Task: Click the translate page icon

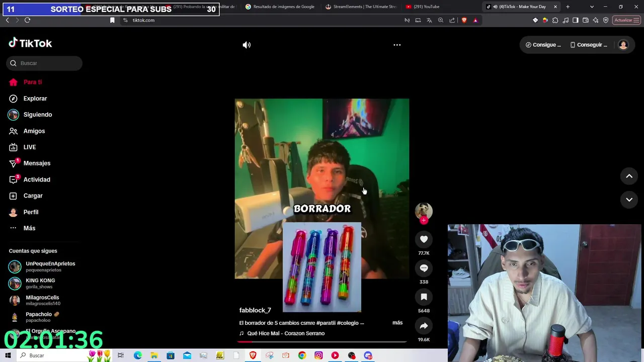Action: click(429, 20)
